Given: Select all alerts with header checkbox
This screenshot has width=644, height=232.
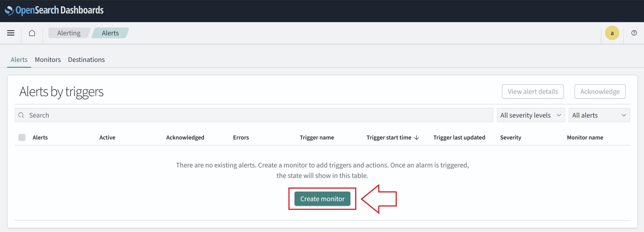Looking at the screenshot, I should 22,138.
